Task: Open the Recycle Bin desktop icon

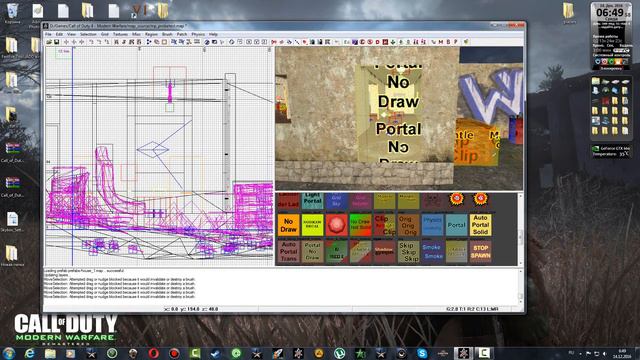Action: (x=12, y=13)
